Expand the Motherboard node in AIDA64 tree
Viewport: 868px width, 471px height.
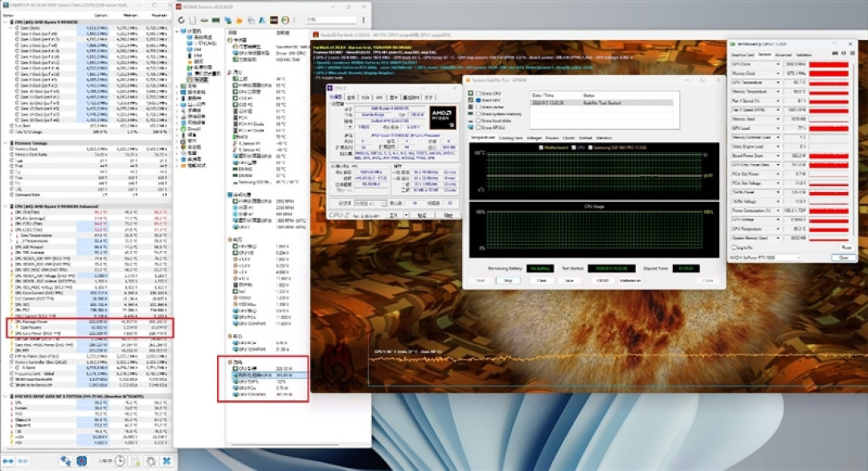[x=177, y=86]
